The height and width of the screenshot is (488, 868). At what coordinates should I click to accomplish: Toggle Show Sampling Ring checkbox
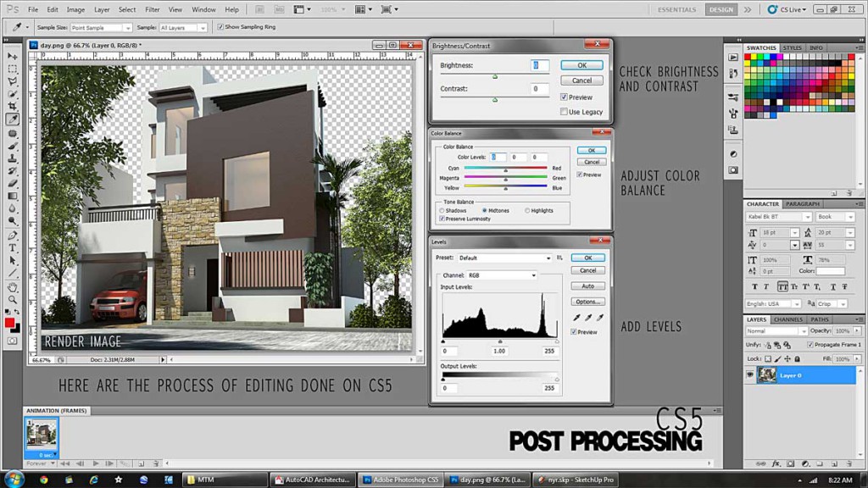coord(220,26)
